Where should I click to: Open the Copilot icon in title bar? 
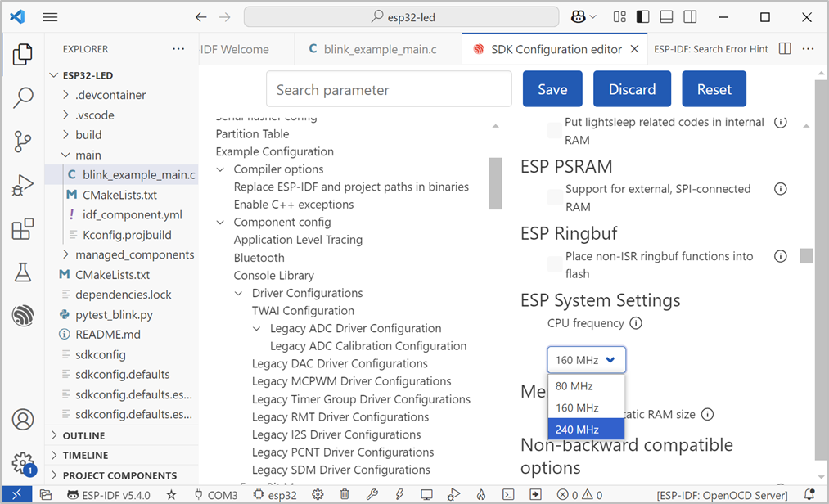coord(579,17)
